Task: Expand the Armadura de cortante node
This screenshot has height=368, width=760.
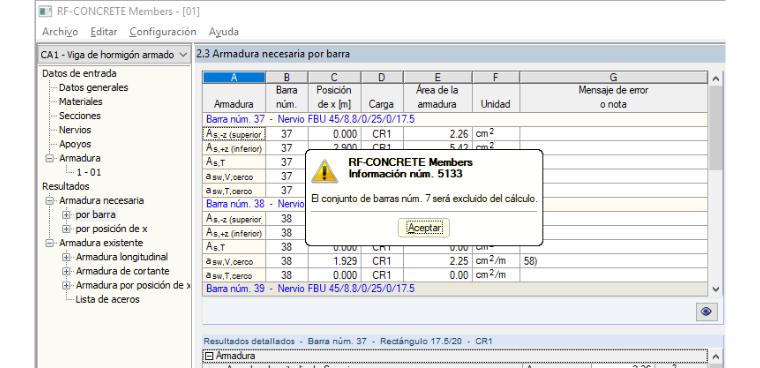Action: [x=66, y=271]
